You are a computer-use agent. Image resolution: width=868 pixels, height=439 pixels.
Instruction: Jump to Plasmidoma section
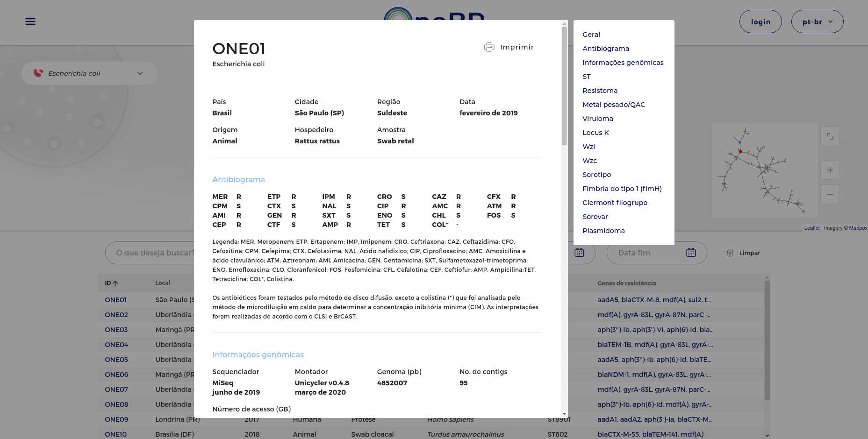tap(603, 231)
